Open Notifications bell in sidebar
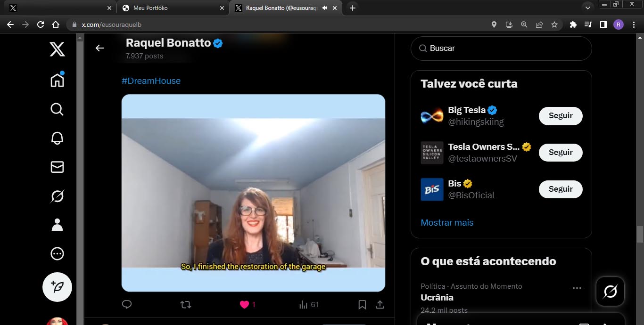 57,138
